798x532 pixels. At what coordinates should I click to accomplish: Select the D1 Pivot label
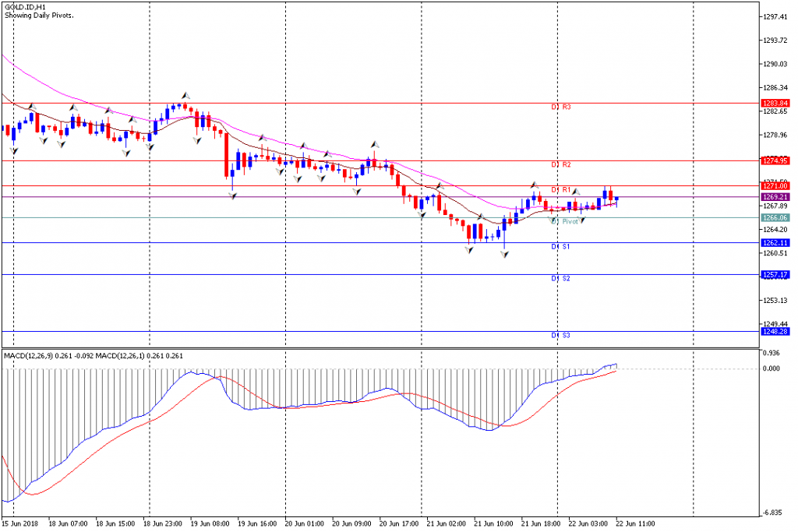565,222
